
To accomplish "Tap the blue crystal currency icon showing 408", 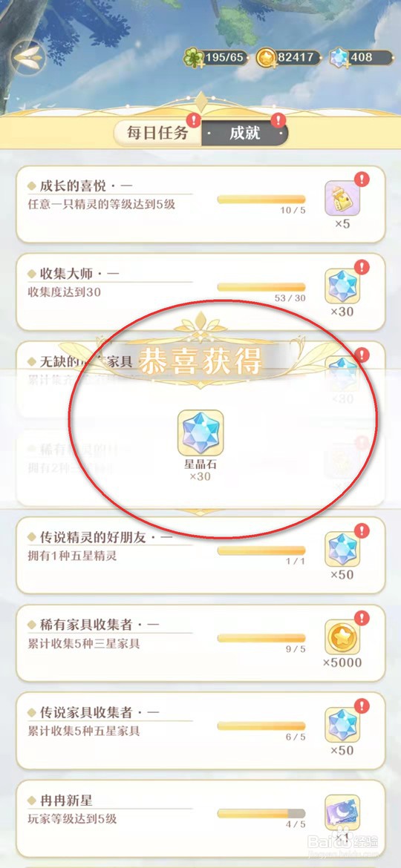I will (339, 58).
